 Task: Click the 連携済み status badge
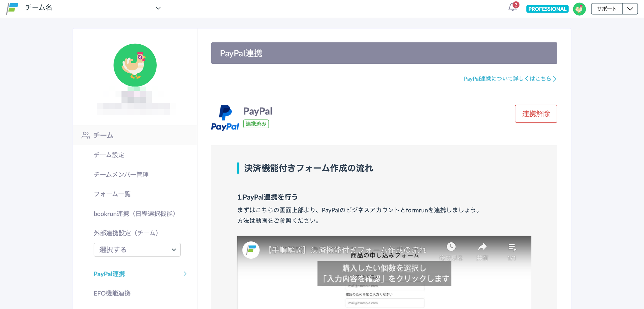tap(256, 124)
